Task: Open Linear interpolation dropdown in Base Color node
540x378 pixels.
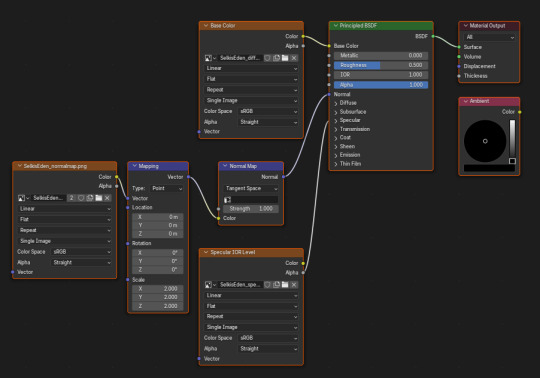Action: click(x=251, y=68)
